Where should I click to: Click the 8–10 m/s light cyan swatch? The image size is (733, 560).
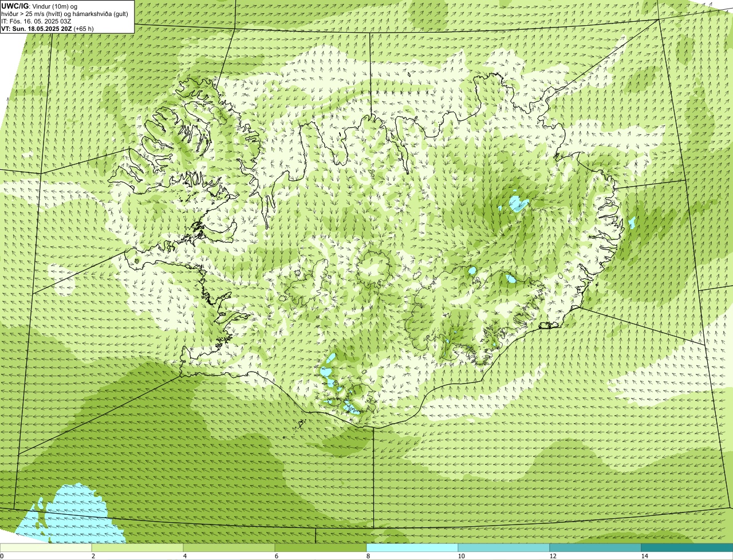pyautogui.click(x=412, y=547)
